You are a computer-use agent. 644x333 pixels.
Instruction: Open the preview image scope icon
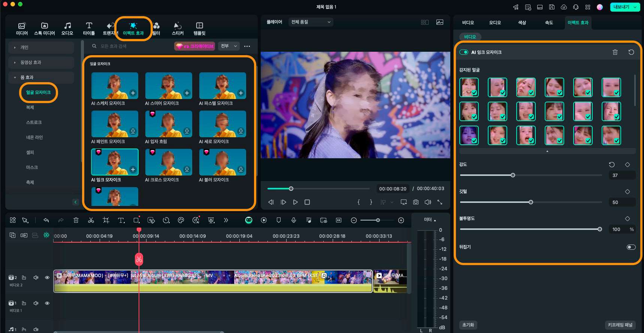pos(440,22)
